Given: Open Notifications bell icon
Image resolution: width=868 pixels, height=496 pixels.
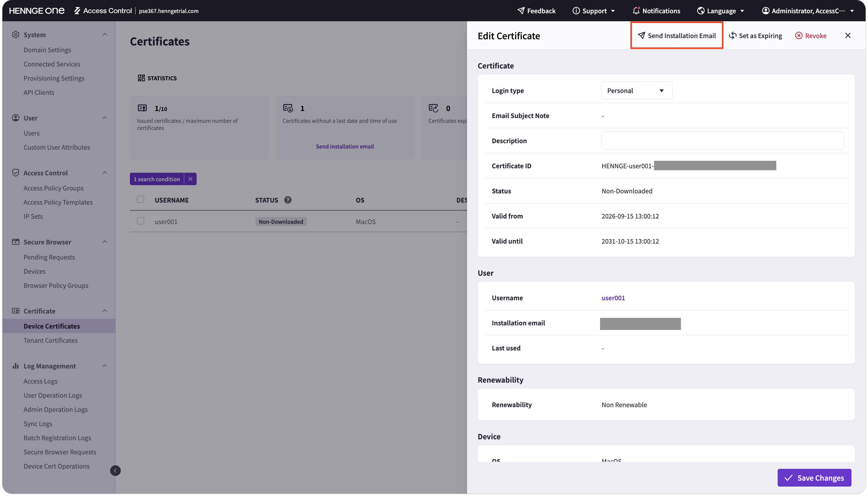Looking at the screenshot, I should click(x=636, y=11).
